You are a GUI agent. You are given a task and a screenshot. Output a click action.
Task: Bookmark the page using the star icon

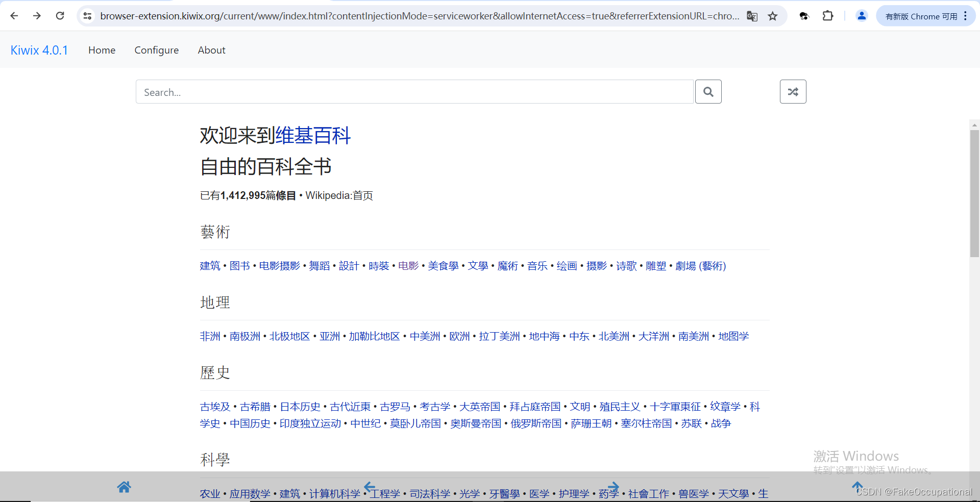click(x=773, y=16)
